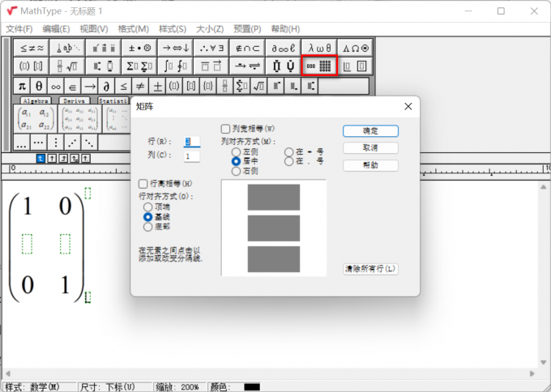551x392 pixels.
Task: Open the fraction and radical templates palette
Action: coord(67,66)
